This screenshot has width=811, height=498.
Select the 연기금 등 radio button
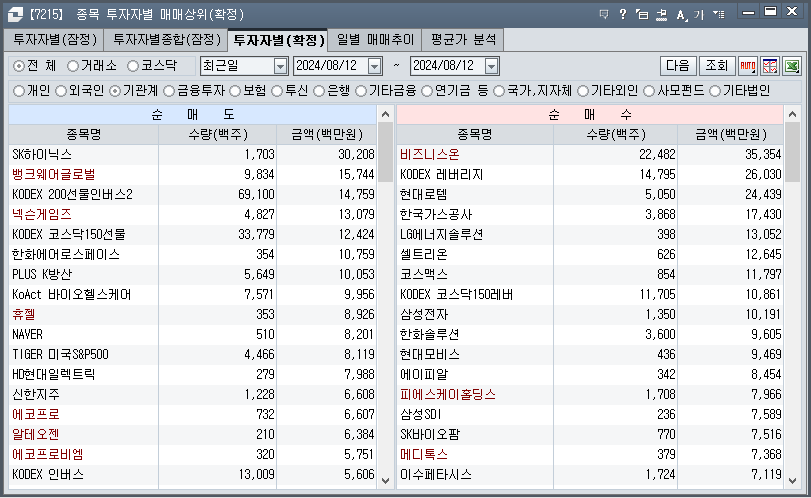point(427,91)
